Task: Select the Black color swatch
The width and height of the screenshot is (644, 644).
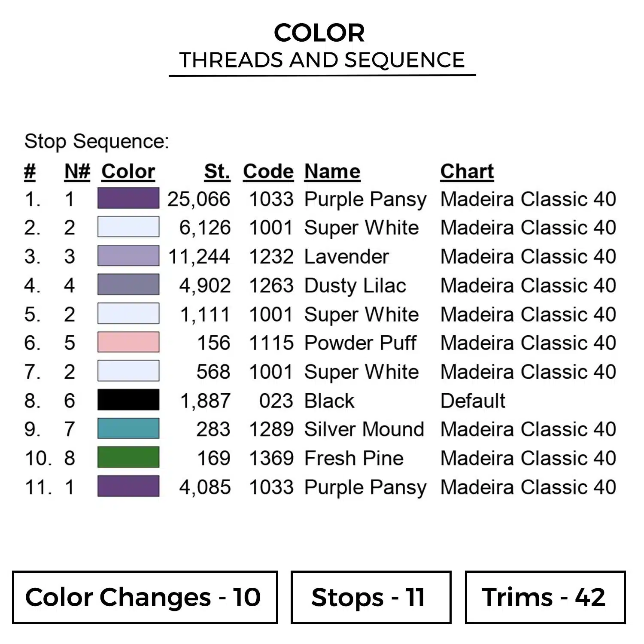Action: (x=128, y=400)
